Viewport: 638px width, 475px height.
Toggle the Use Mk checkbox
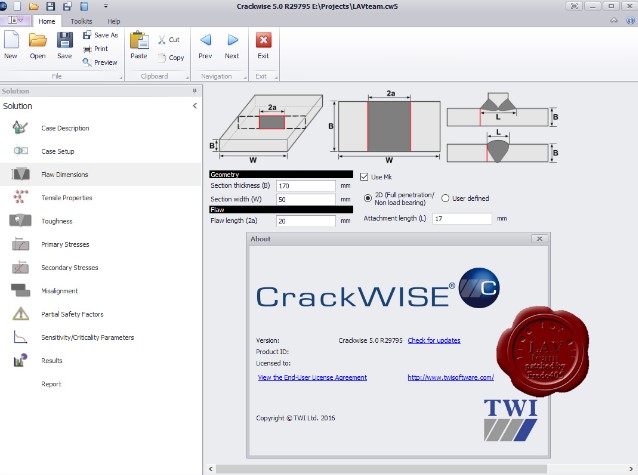364,177
